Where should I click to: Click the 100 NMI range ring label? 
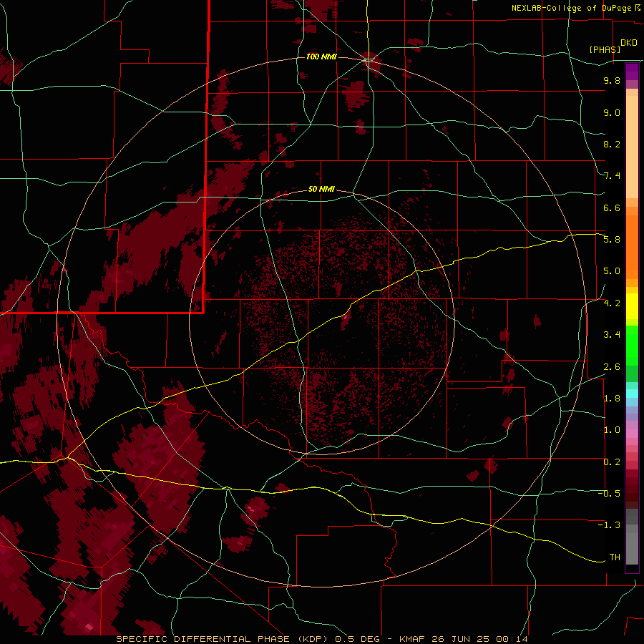pyautogui.click(x=321, y=57)
